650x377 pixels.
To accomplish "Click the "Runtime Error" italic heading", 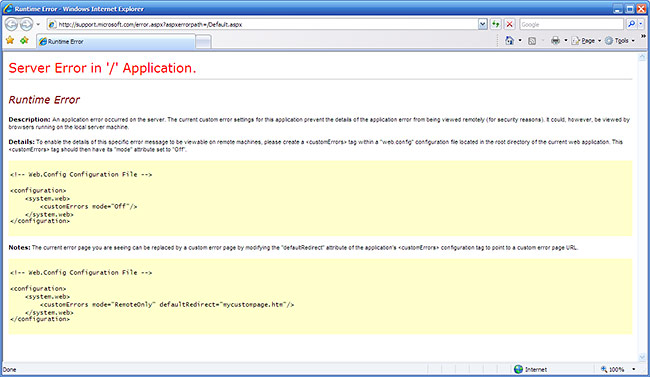I will click(x=44, y=100).
